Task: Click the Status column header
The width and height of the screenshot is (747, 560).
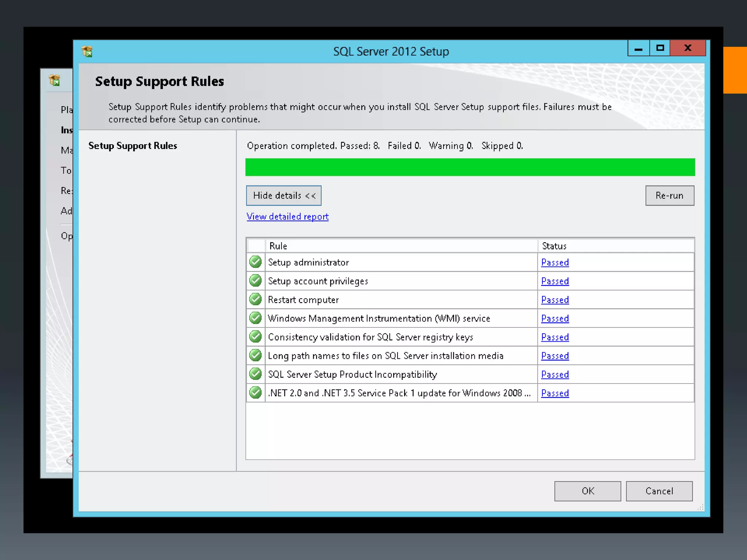Action: [616, 246]
